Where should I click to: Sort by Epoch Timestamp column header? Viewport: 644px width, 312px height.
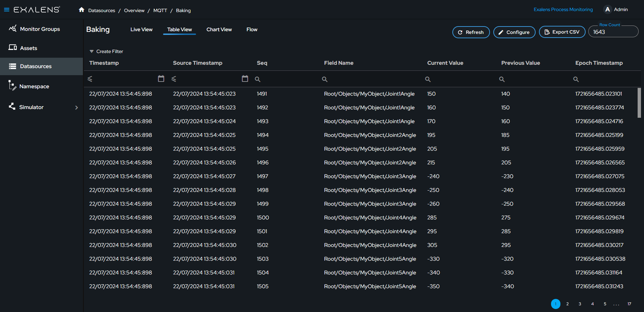click(x=599, y=63)
